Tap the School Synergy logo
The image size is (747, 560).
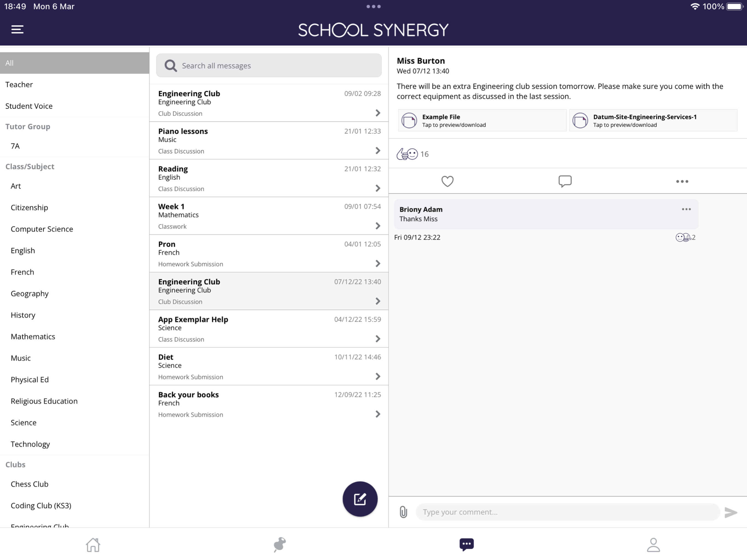click(373, 30)
